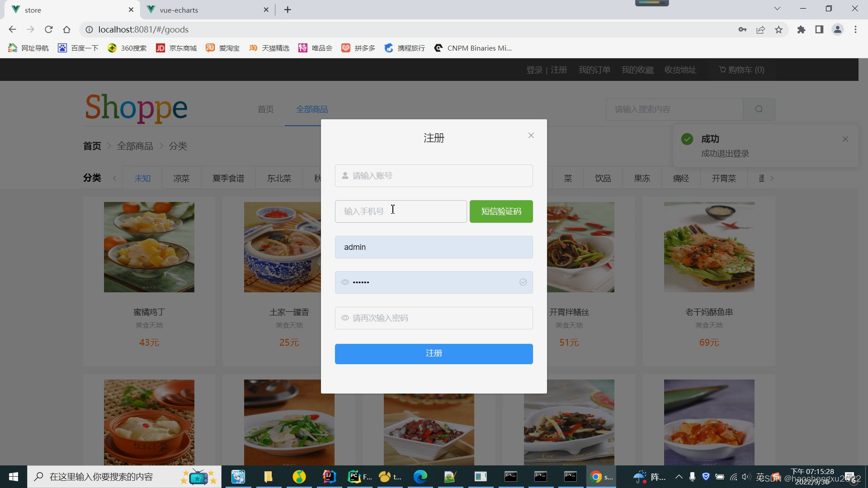Screen dimensions: 868x488
Task: Open the Windows Start menu
Action: 13,477
